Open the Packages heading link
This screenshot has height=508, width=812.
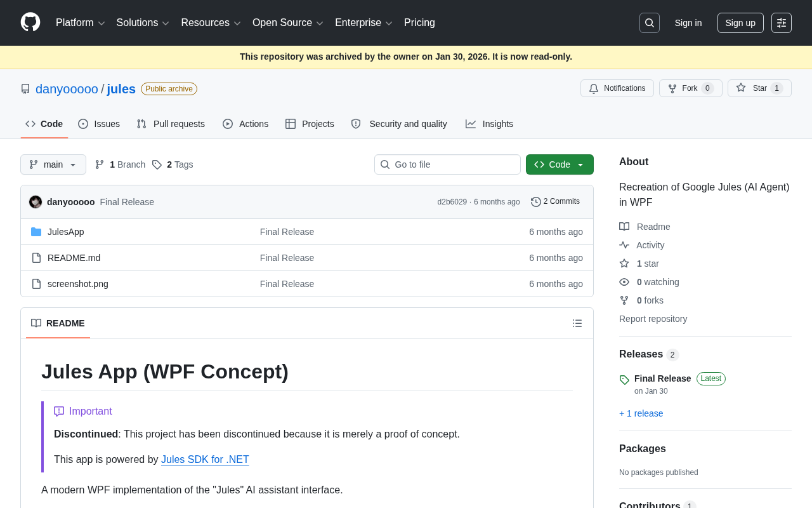pos(643,449)
